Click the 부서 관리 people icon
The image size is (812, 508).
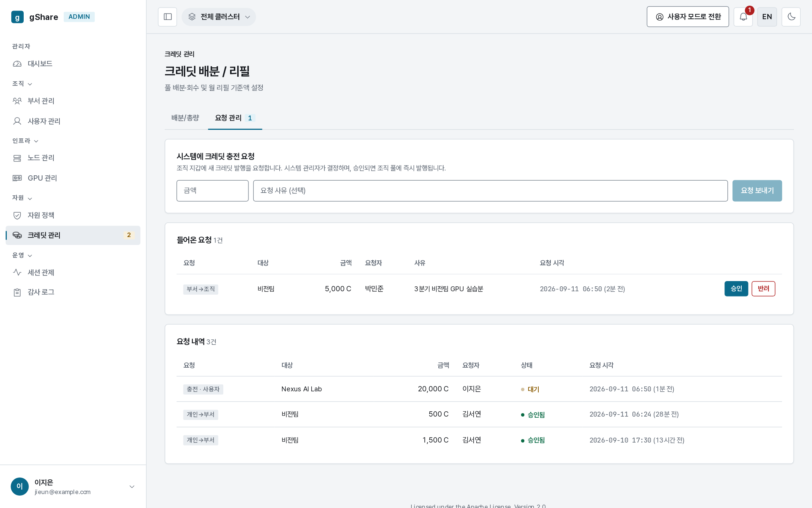(x=17, y=101)
